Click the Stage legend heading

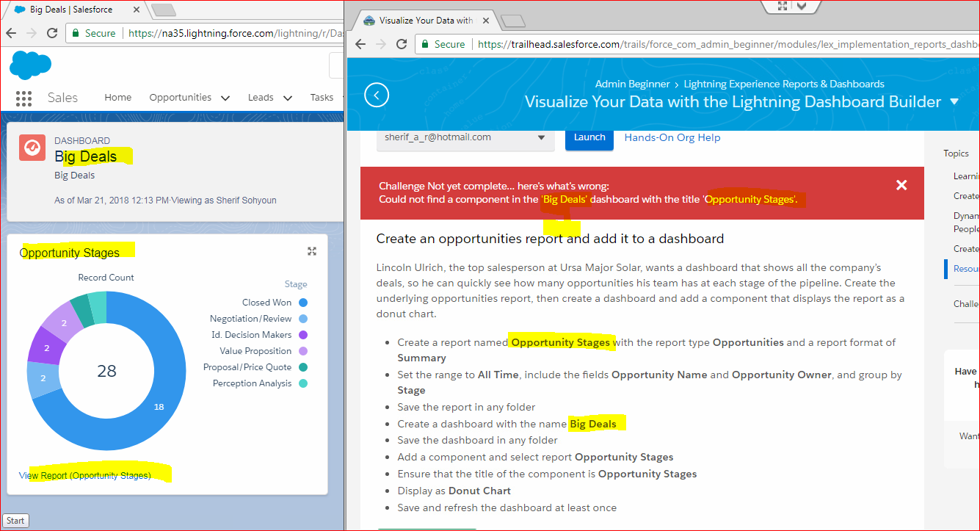coord(296,284)
